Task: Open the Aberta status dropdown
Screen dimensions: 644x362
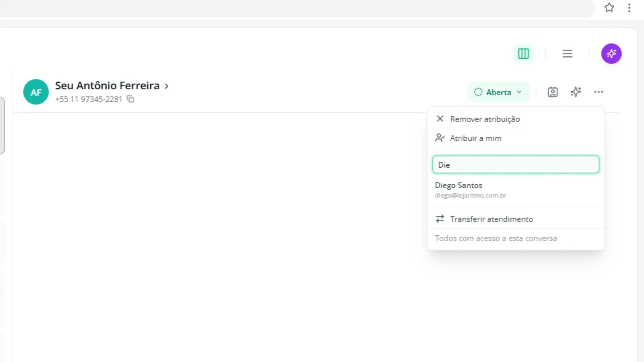Action: (x=498, y=92)
